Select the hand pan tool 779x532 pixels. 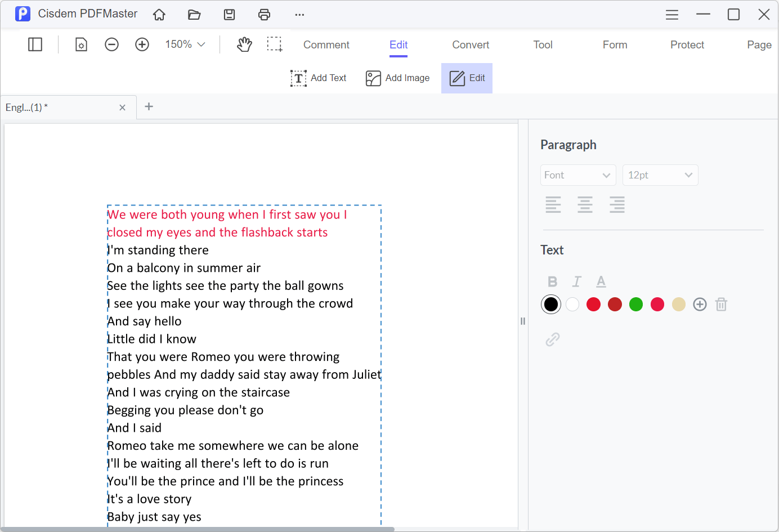(244, 44)
